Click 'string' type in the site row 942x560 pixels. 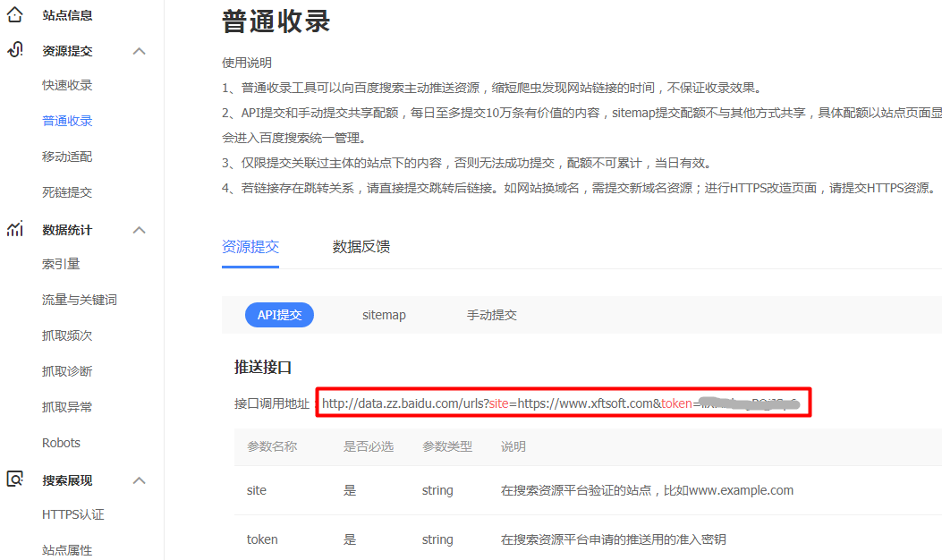click(x=437, y=490)
